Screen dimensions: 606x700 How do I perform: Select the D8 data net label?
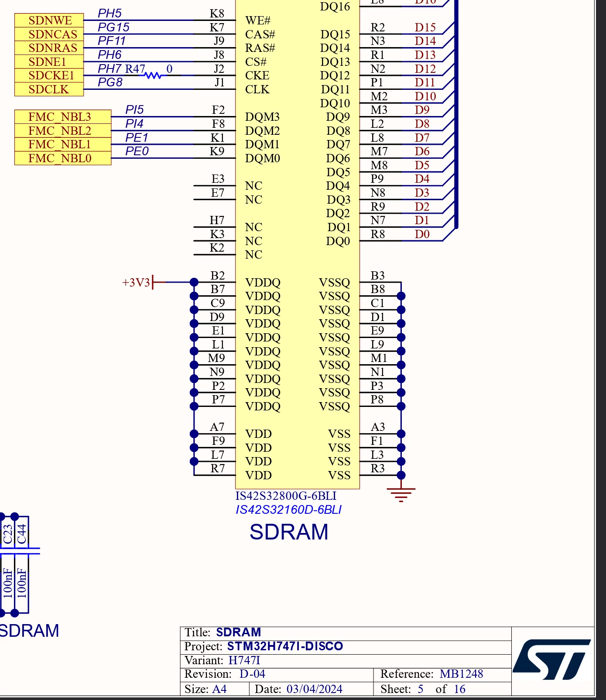coord(422,124)
